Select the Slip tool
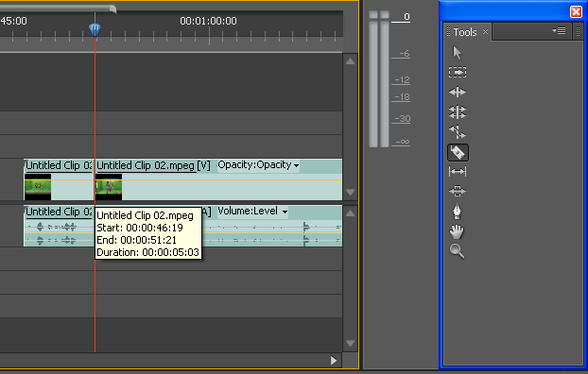The image size is (588, 374). [458, 172]
